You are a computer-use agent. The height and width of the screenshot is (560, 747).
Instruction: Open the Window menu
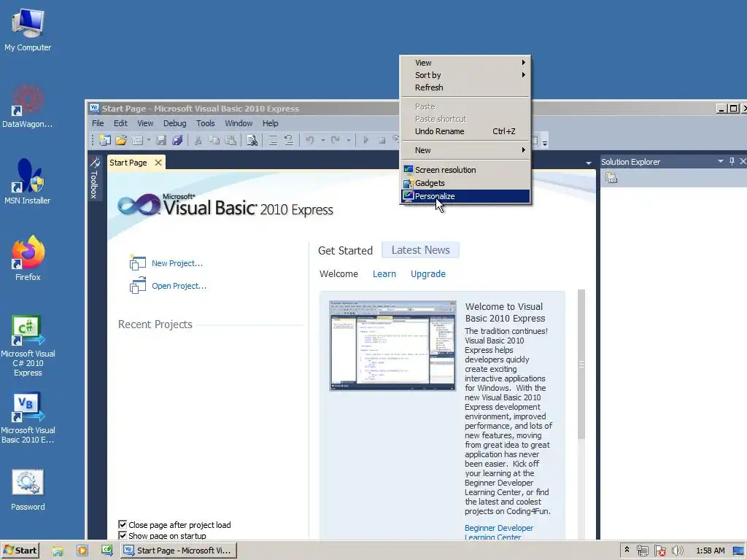239,123
